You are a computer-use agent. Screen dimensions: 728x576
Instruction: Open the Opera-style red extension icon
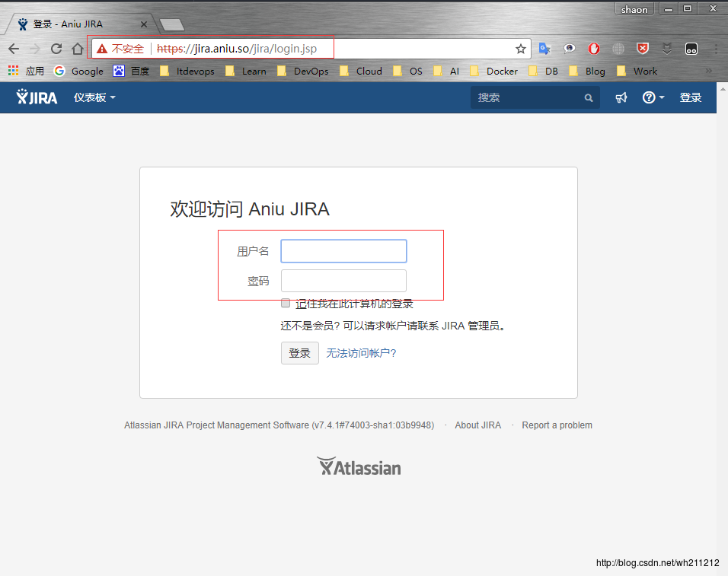click(594, 49)
